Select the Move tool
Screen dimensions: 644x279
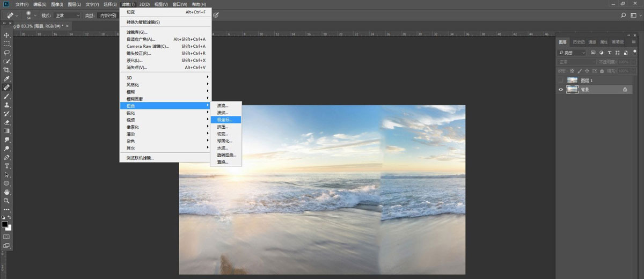coord(6,35)
